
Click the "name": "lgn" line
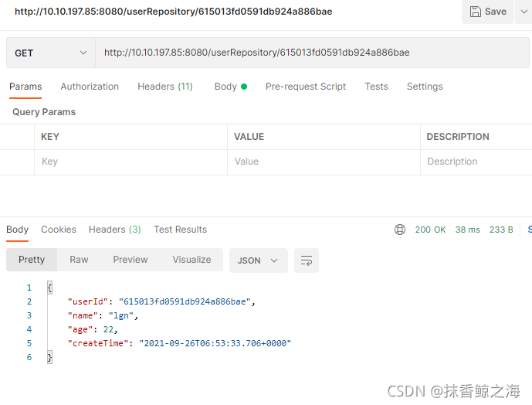click(103, 315)
